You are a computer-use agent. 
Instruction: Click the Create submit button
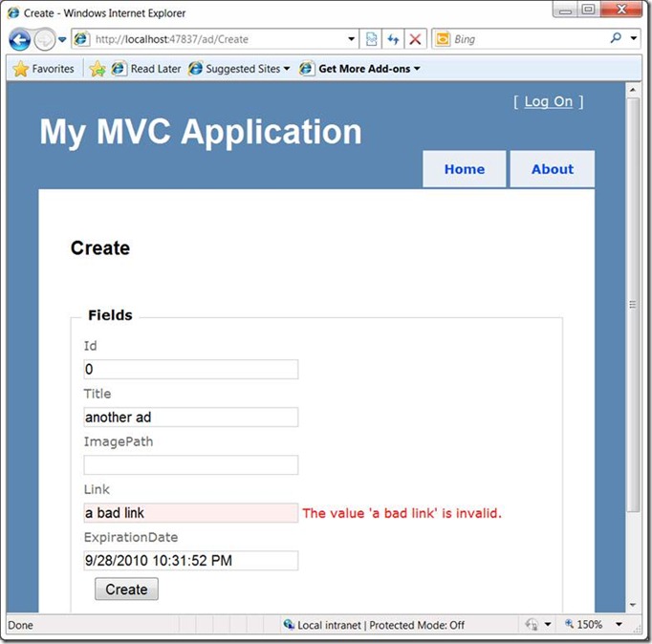pos(126,590)
